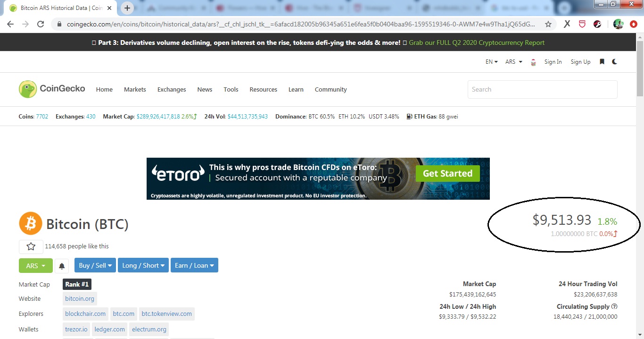The image size is (644, 339).
Task: Click the orange Bitcoin coin logo
Action: pos(31,223)
